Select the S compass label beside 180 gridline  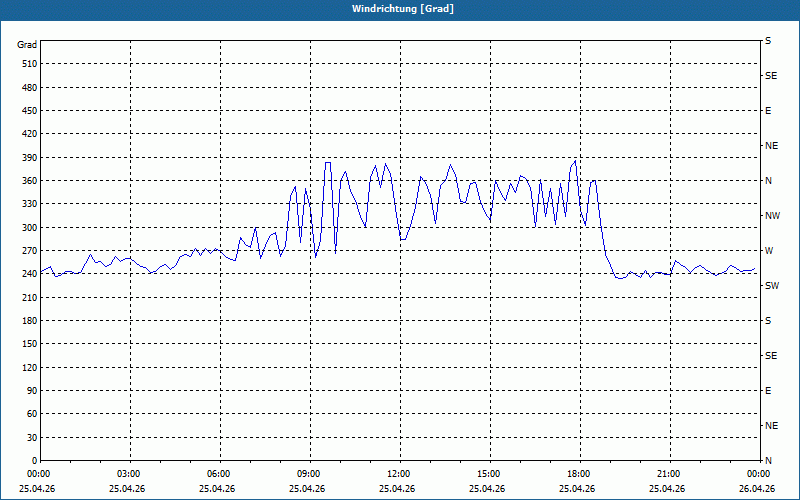[x=768, y=321]
